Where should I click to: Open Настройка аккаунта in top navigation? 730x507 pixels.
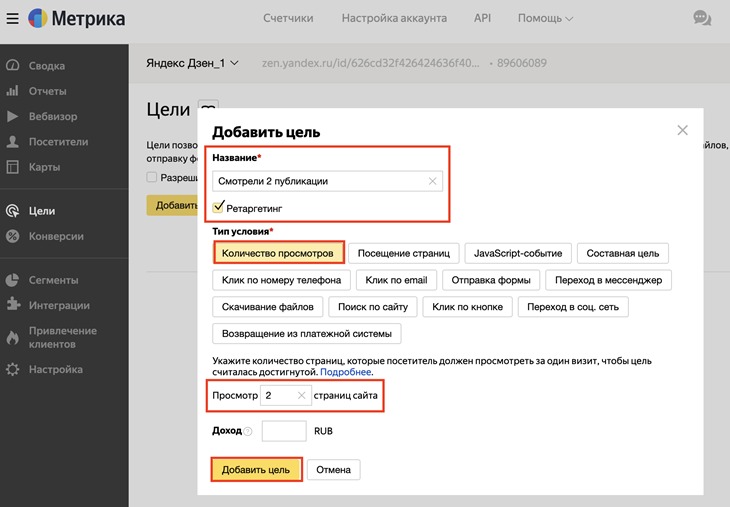coord(394,18)
